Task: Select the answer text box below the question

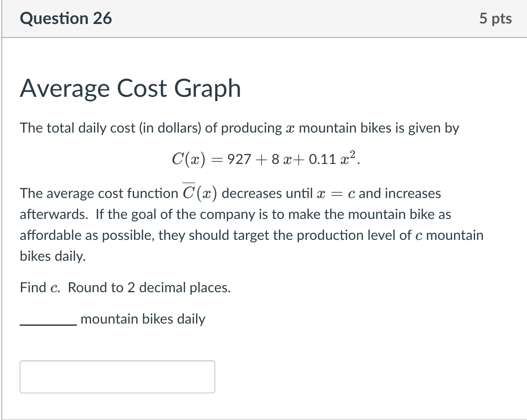Action: (x=117, y=376)
